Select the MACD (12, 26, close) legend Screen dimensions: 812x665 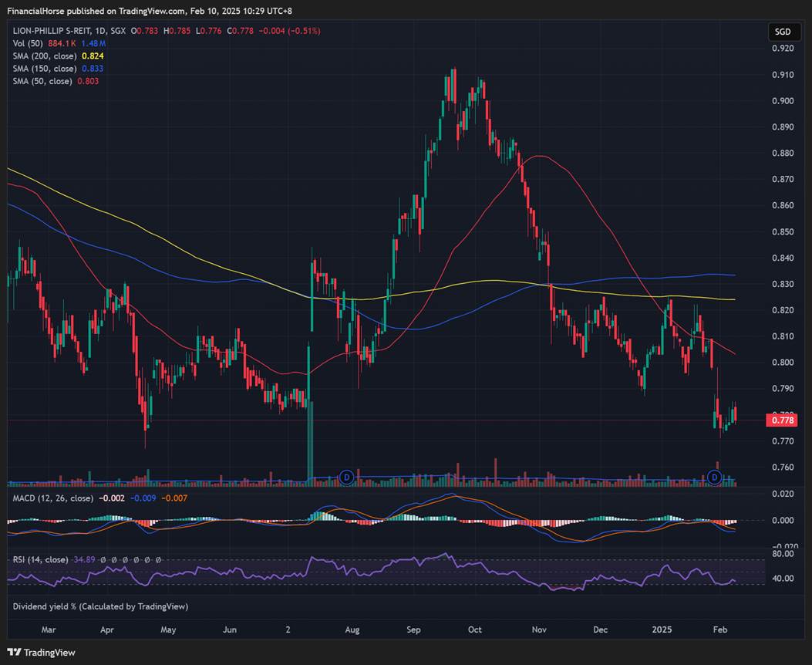pos(52,498)
